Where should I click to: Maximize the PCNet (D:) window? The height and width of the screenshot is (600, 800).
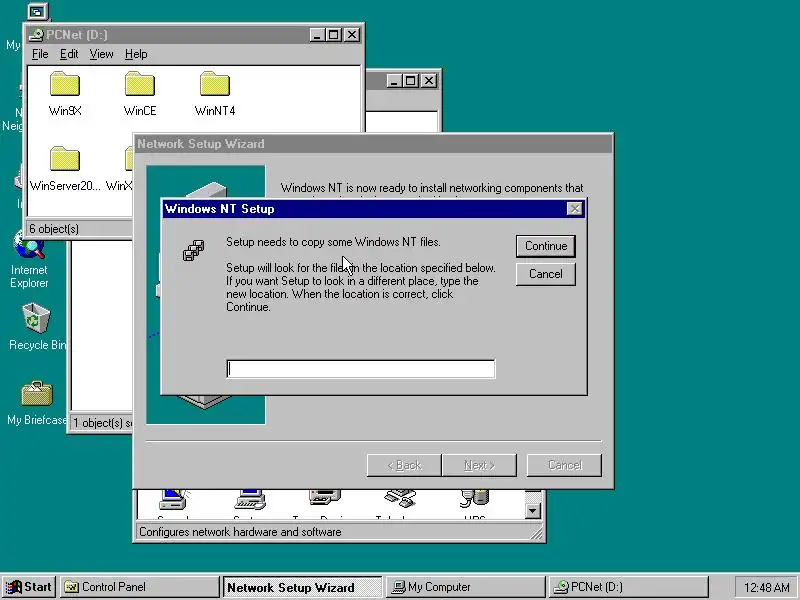pyautogui.click(x=334, y=35)
